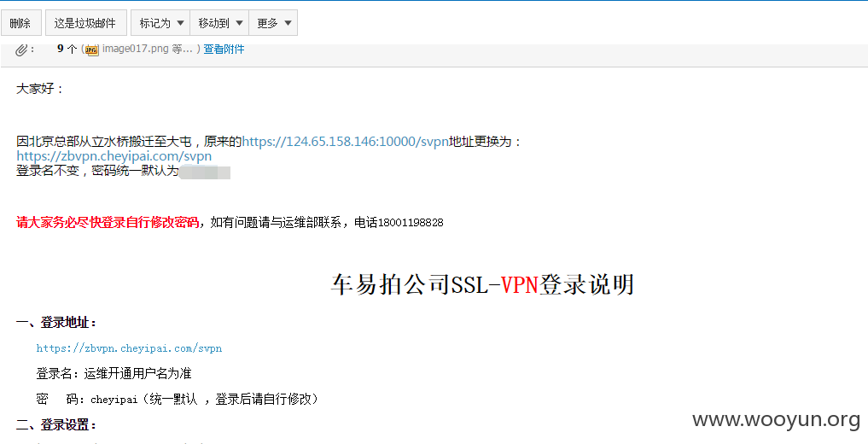This screenshot has height=444, width=868.
Task: Open the 移动到 dropdown
Action: [x=219, y=23]
